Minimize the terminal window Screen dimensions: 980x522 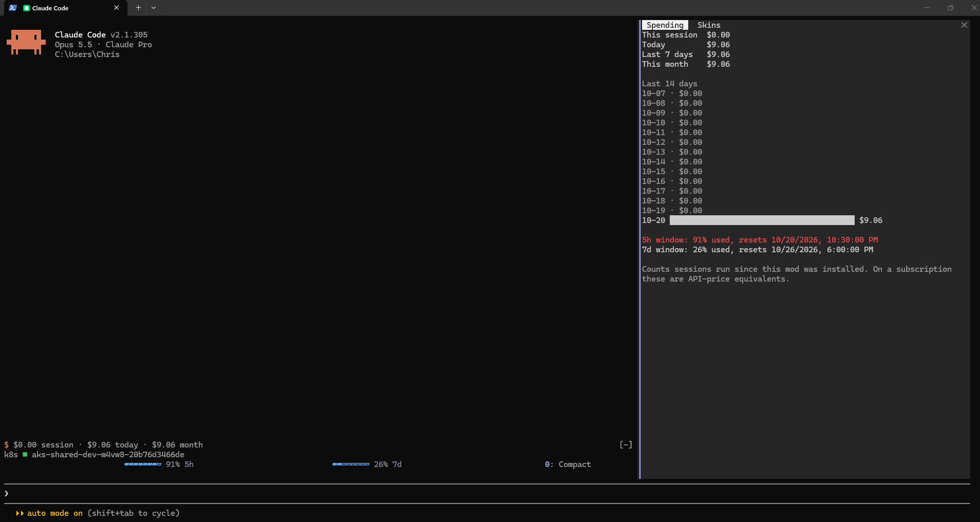point(927,8)
